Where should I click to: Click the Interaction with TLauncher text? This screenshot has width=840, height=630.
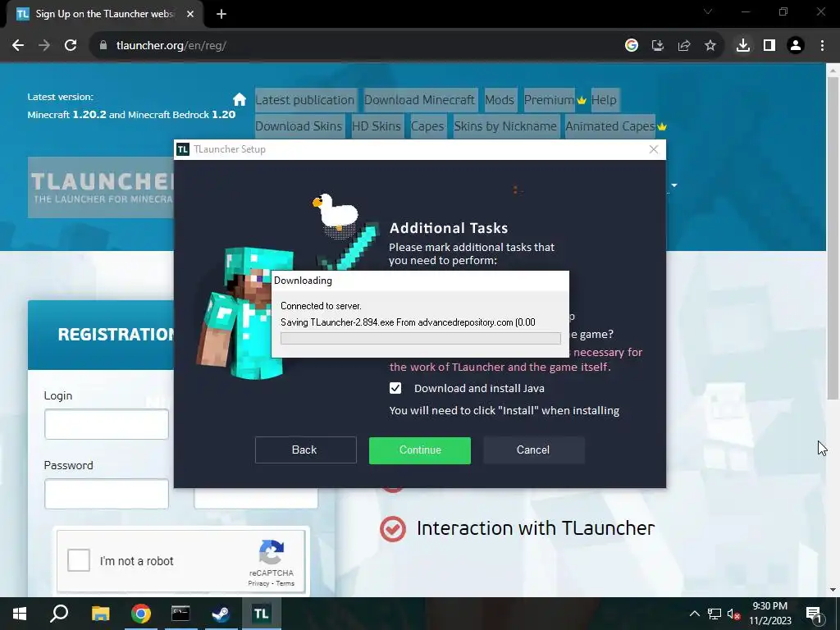tap(536, 528)
